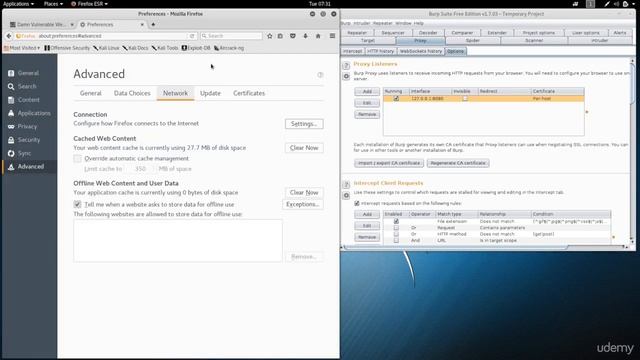Click the Firefox search input field
This screenshot has height=360, width=640.
coord(231,36)
